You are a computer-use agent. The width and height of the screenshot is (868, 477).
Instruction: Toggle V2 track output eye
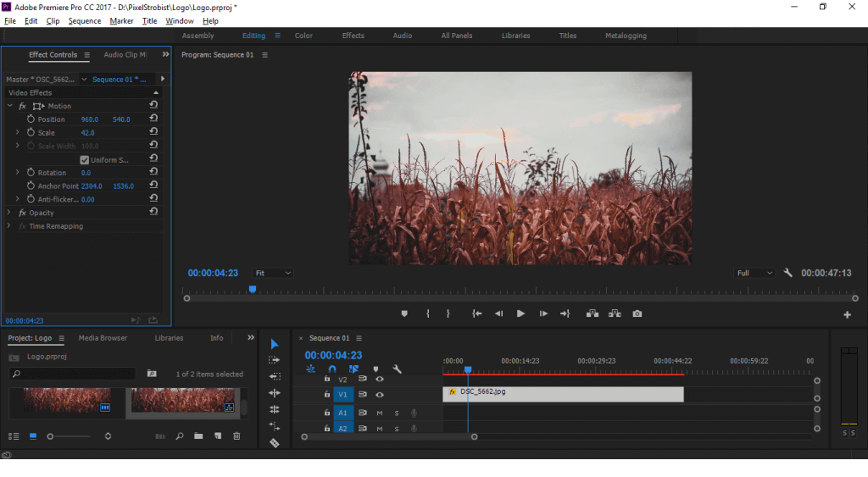(x=380, y=379)
